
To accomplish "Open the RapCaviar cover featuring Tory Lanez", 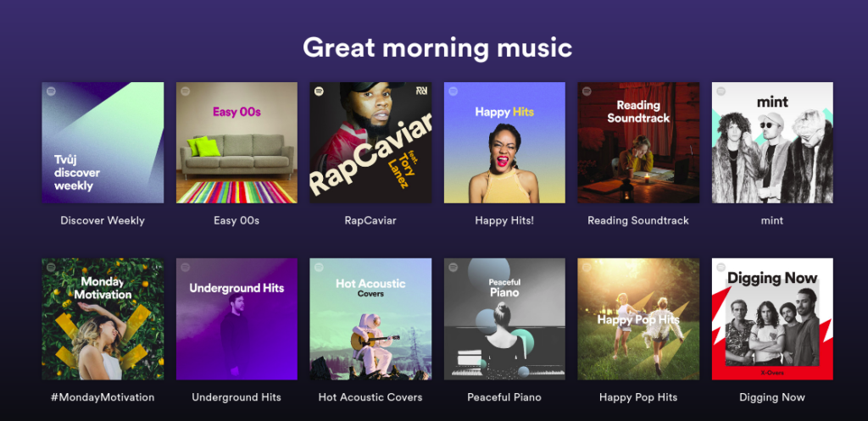I will [370, 142].
